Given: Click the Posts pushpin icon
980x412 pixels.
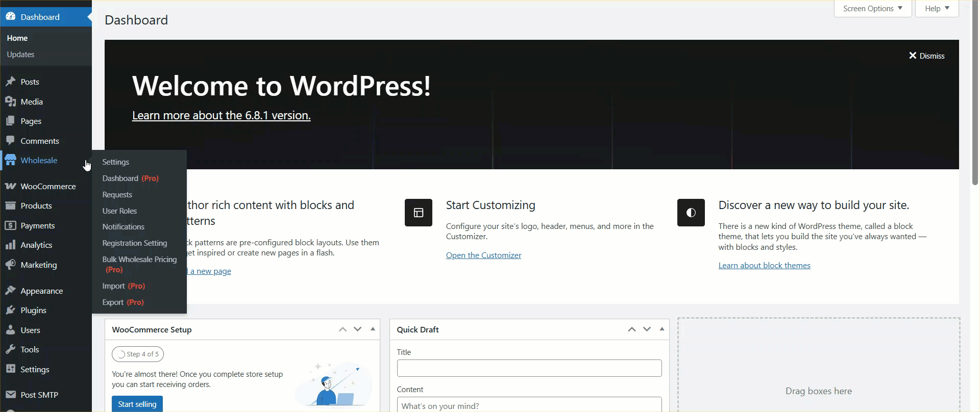Looking at the screenshot, I should 10,82.
